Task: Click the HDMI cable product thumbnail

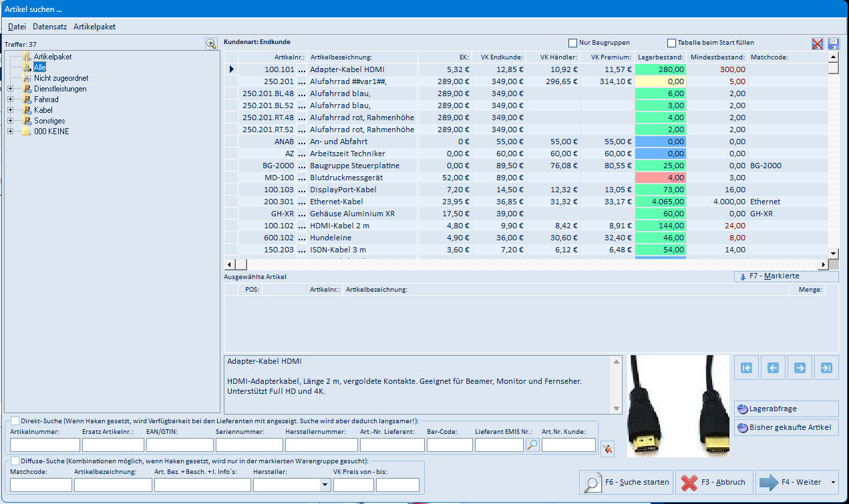Action: click(x=678, y=406)
